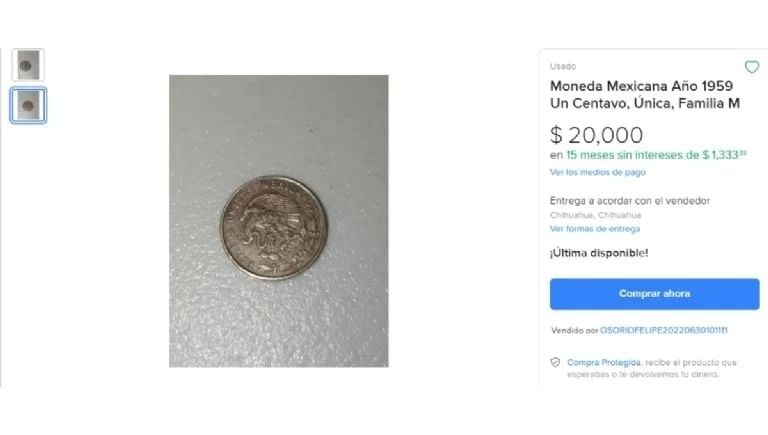Viewport: 768px width, 435px height.
Task: Add listing to favorites with heart icon
Action: click(751, 67)
